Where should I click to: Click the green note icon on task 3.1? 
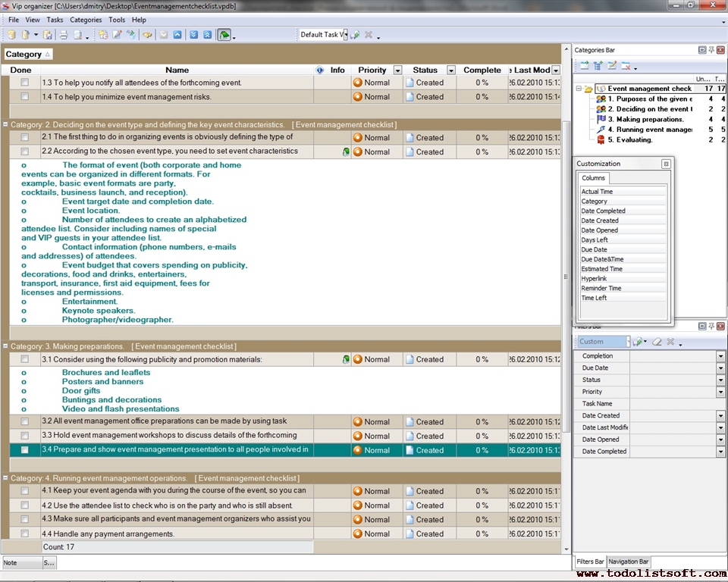(x=346, y=359)
